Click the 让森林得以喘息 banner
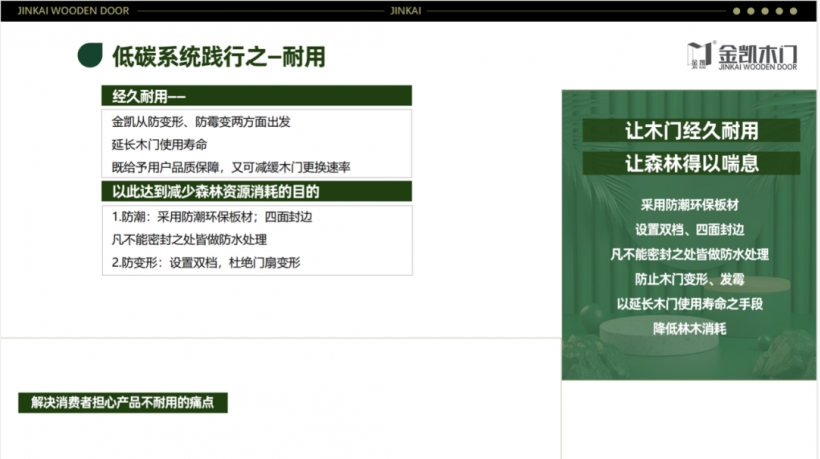This screenshot has width=820, height=459. click(x=690, y=164)
